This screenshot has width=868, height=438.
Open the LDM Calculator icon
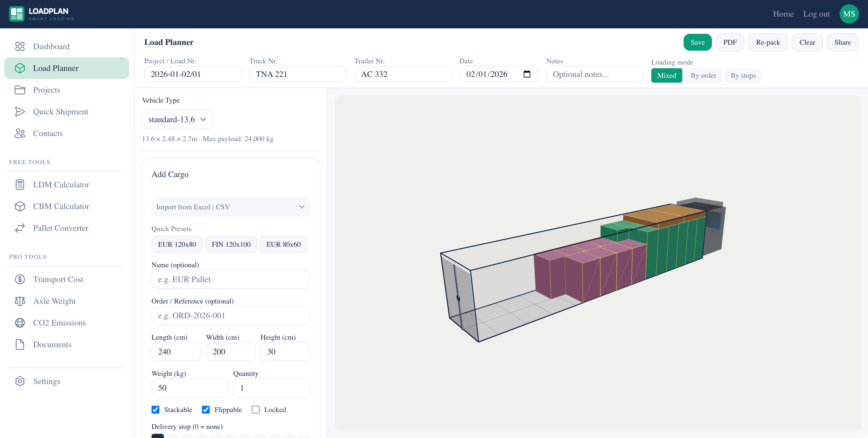pyautogui.click(x=20, y=185)
